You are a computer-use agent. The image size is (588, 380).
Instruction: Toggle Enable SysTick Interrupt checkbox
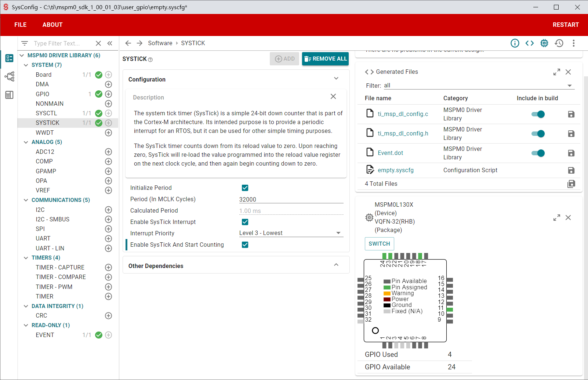245,222
